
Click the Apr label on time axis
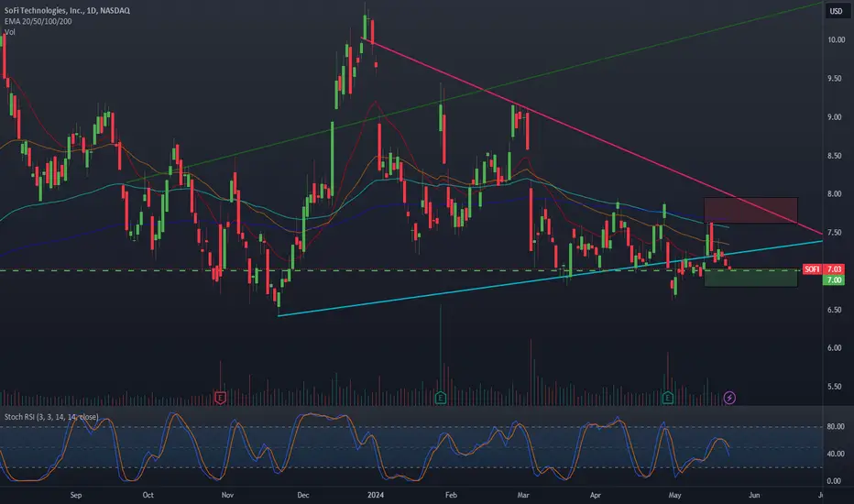[596, 495]
